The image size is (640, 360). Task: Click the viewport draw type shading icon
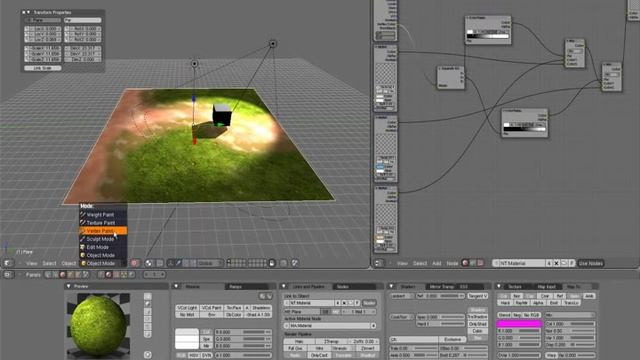click(x=135, y=263)
